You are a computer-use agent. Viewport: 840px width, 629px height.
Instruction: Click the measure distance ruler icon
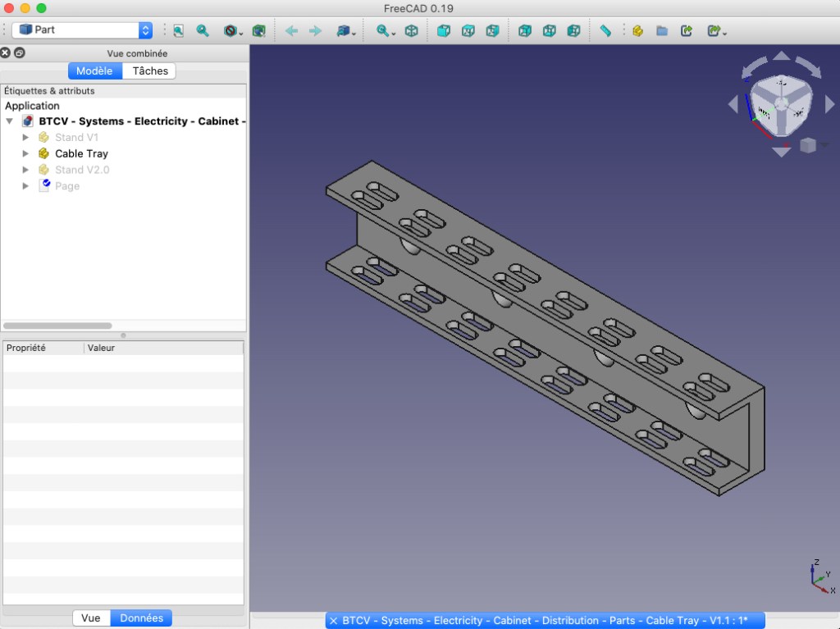coord(605,30)
